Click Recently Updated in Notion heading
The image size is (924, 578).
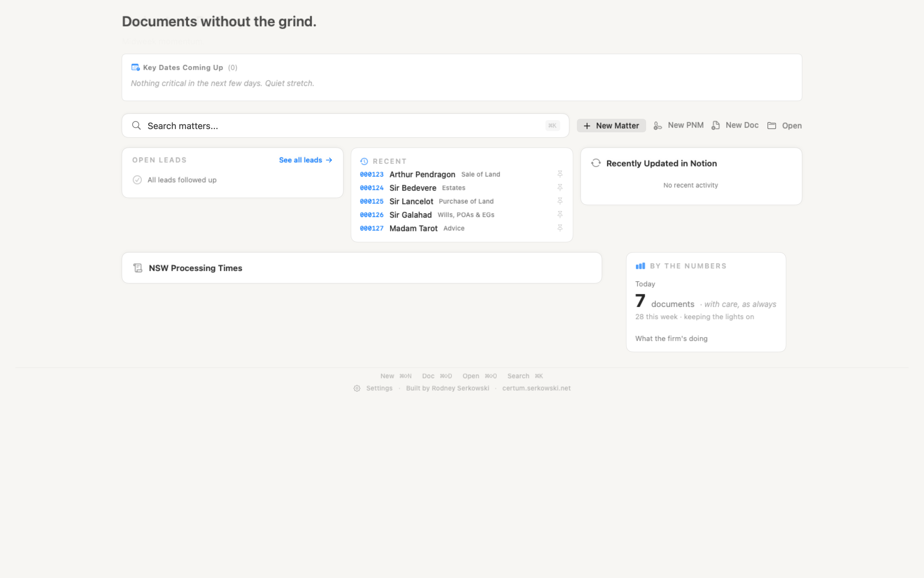click(661, 163)
